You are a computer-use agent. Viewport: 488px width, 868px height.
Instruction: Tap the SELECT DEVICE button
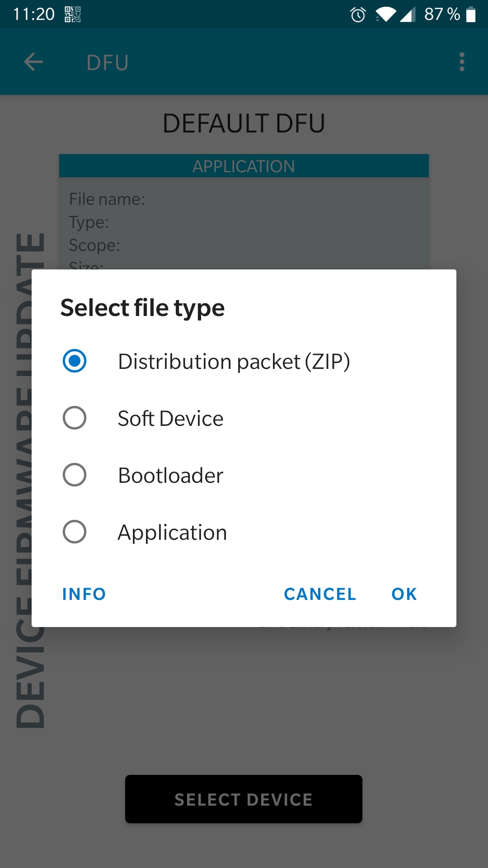coord(244,799)
